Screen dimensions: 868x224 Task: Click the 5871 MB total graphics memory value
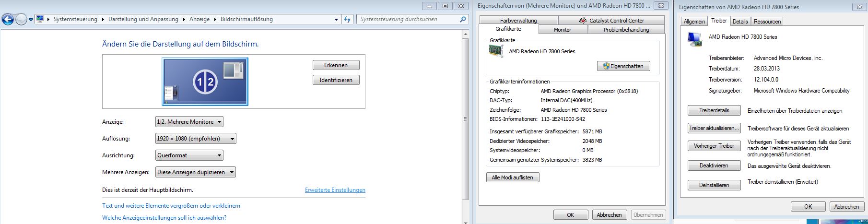pyautogui.click(x=592, y=131)
